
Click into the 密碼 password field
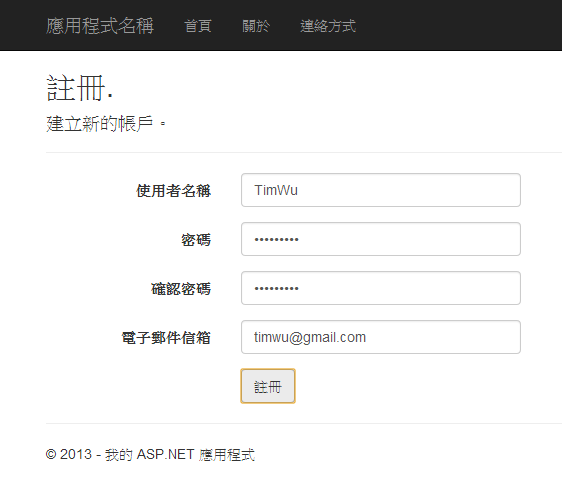(381, 239)
